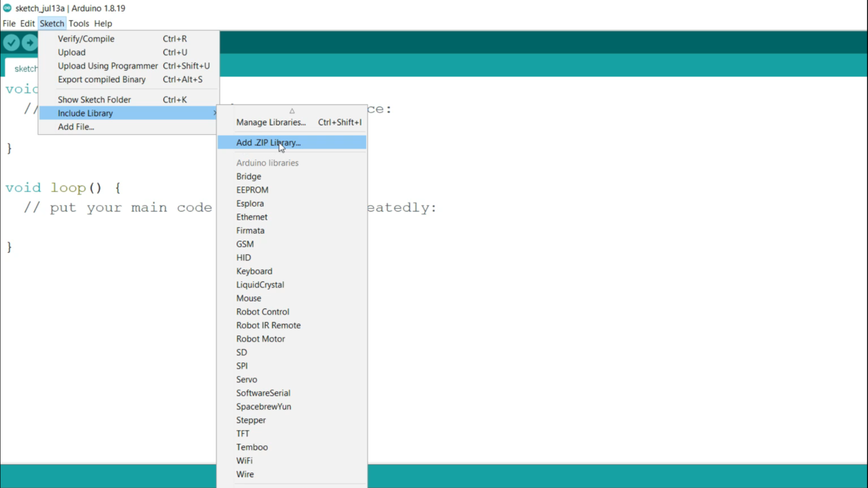Include the Mouse library

(x=292, y=298)
